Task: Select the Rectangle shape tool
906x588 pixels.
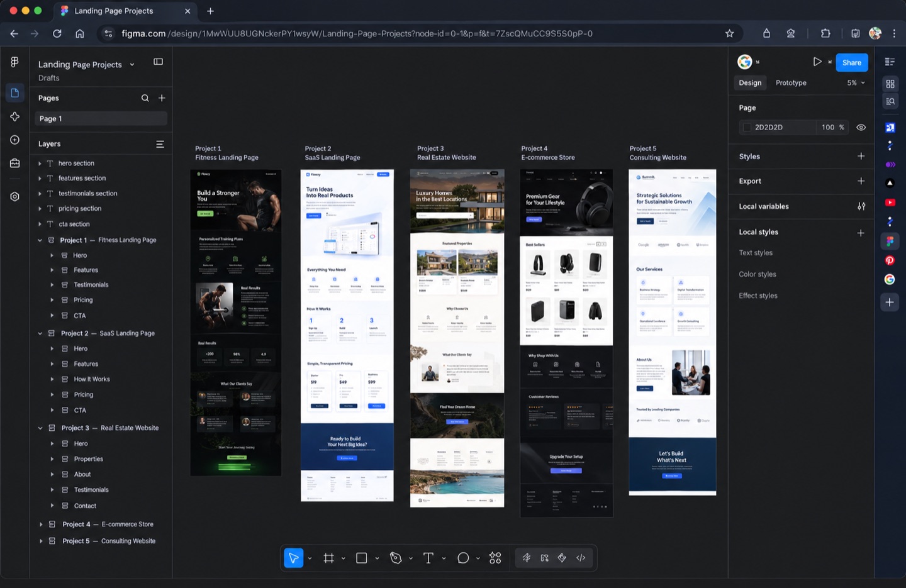Action: click(361, 558)
